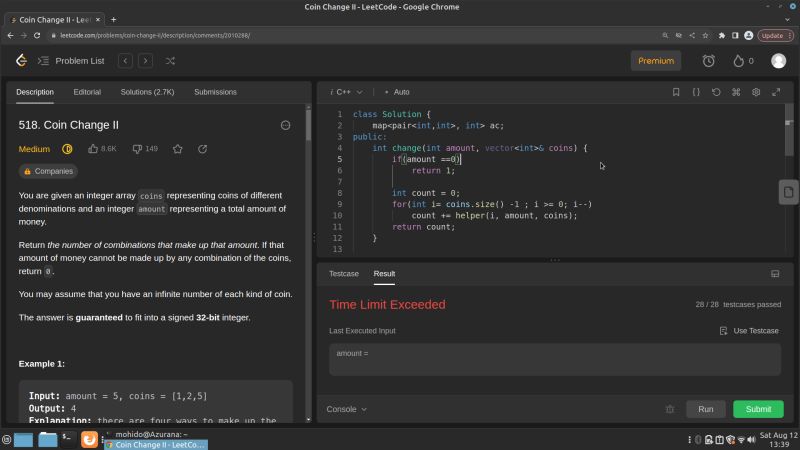Click Use Testcase
The width and height of the screenshot is (800, 450).
tap(749, 331)
